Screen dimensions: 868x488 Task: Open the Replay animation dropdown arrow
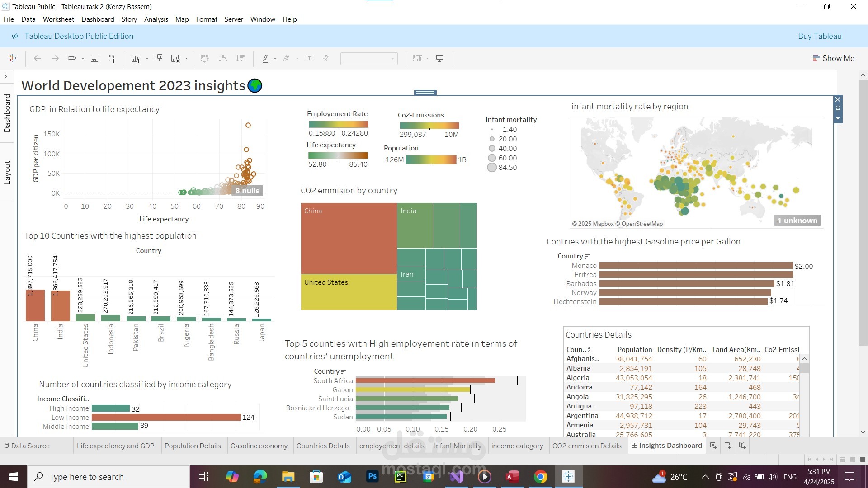click(x=83, y=58)
